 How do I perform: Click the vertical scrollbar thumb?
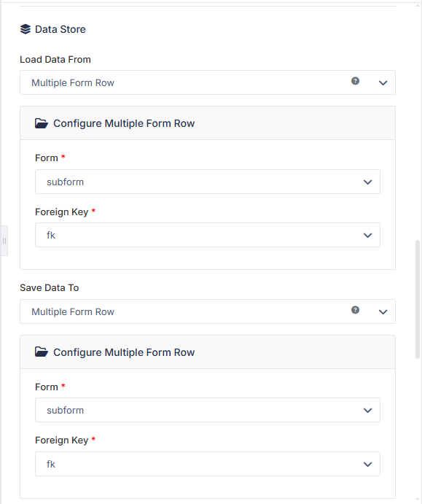418,299
